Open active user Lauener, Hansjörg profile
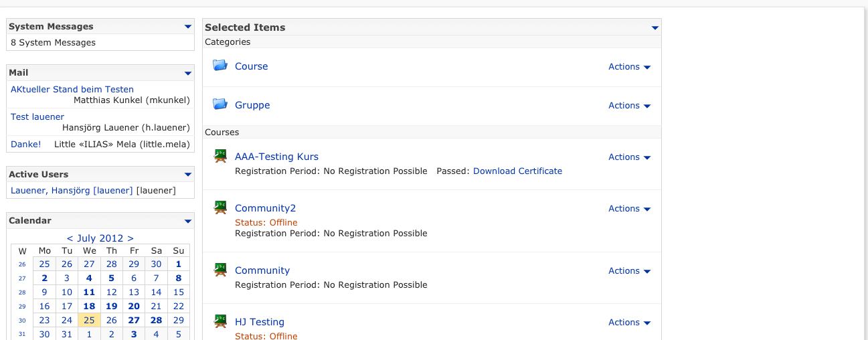 coord(72,190)
